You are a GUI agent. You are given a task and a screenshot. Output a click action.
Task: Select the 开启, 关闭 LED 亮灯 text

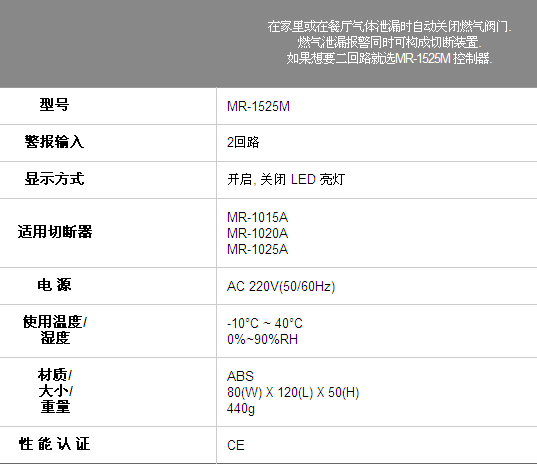click(x=286, y=179)
